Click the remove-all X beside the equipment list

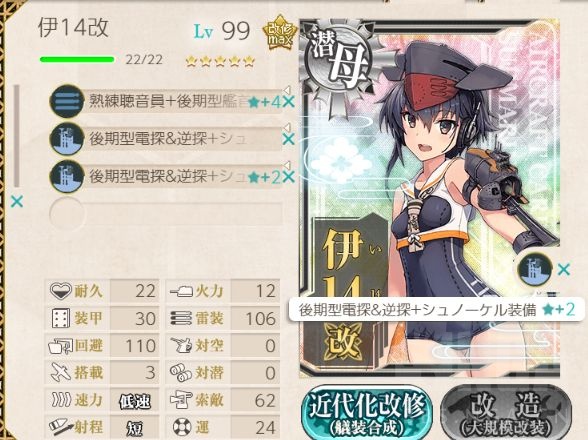coord(17,201)
